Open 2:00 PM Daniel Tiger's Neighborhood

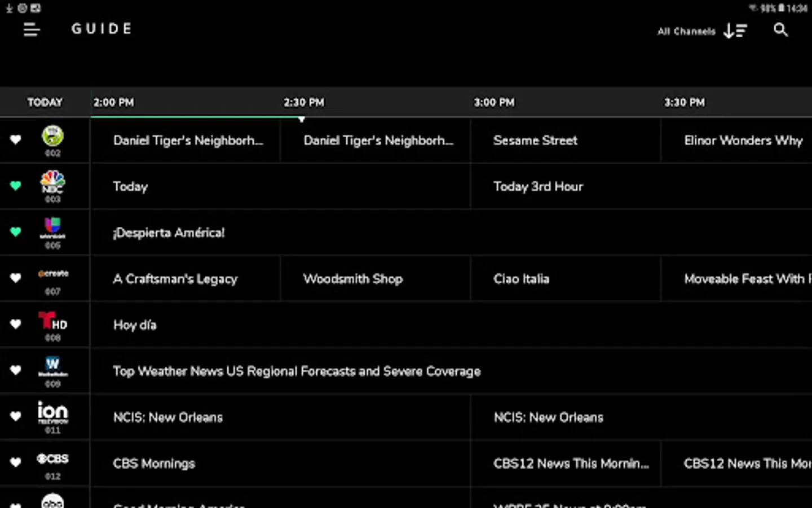click(186, 141)
